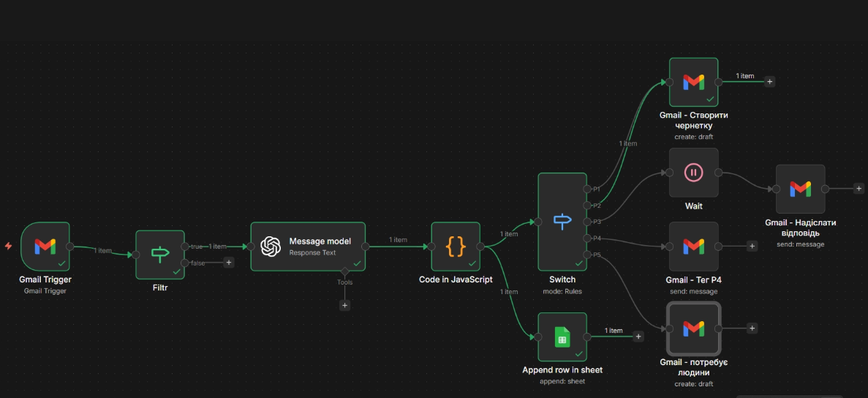Select the Filtr node icon
This screenshot has height=398, width=868.
coord(160,254)
